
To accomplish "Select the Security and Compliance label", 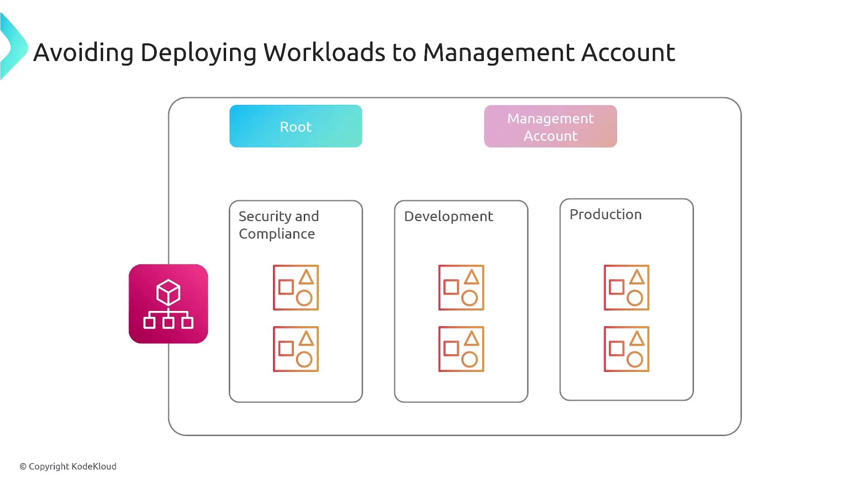I will pos(278,225).
